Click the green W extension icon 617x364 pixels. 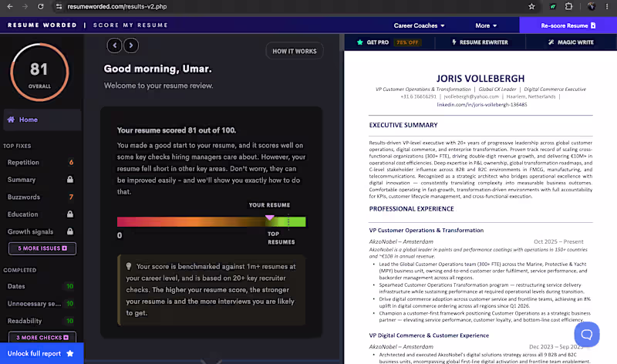point(553,6)
